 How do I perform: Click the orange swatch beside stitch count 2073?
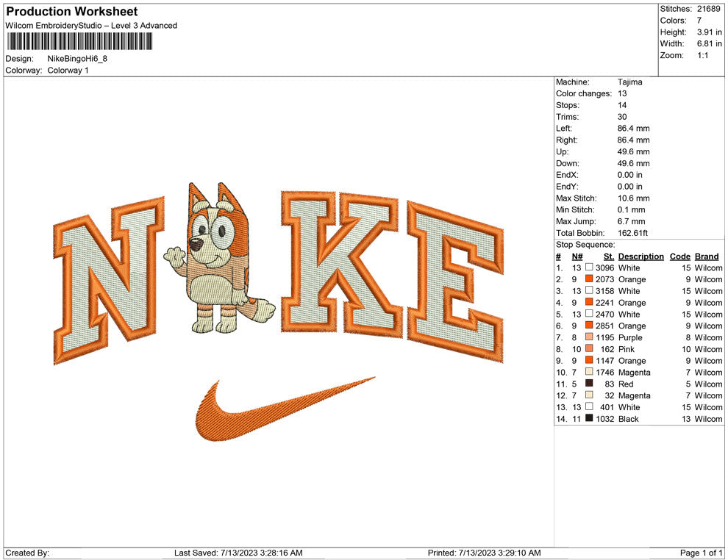point(589,279)
